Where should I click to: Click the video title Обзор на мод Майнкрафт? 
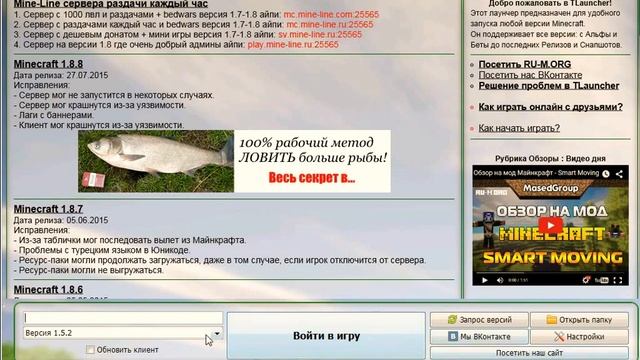pyautogui.click(x=536, y=173)
